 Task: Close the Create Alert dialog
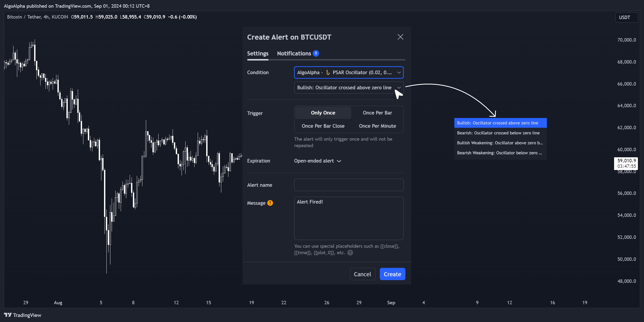coord(400,37)
